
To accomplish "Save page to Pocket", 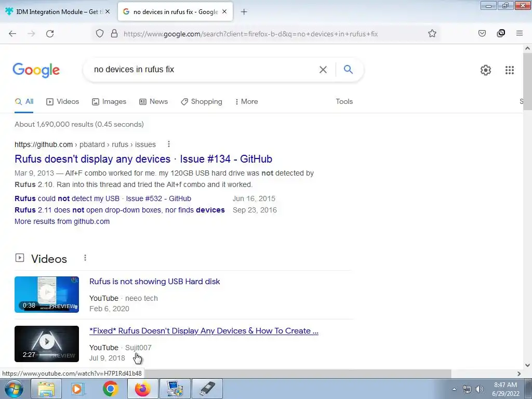I will [x=482, y=33].
